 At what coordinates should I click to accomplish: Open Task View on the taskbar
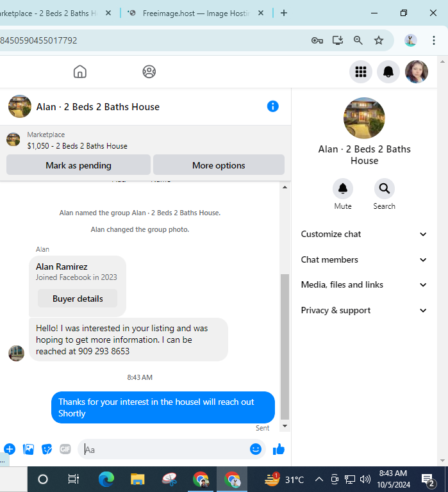tap(74, 479)
